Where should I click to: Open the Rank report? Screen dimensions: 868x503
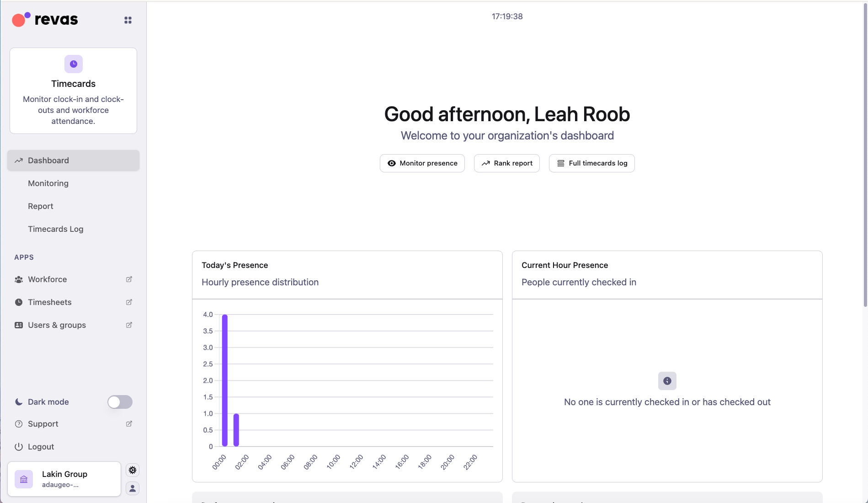click(506, 163)
